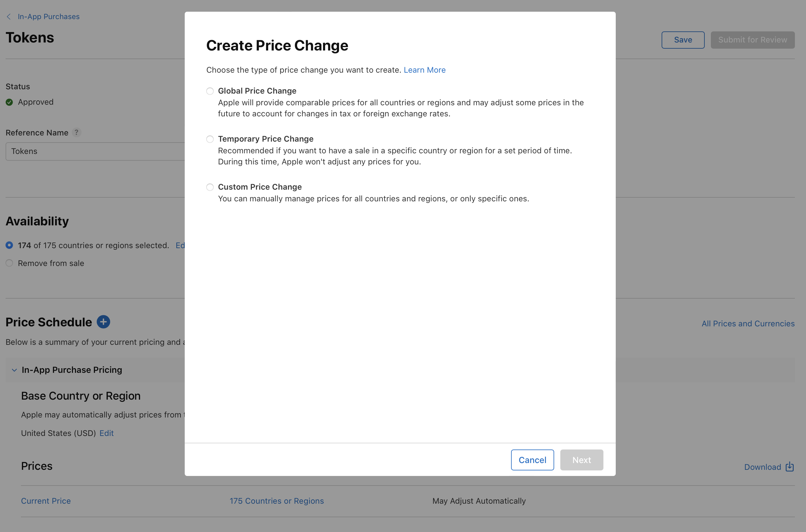Add a new price schedule with the plus icon
This screenshot has height=532, width=806.
[103, 322]
